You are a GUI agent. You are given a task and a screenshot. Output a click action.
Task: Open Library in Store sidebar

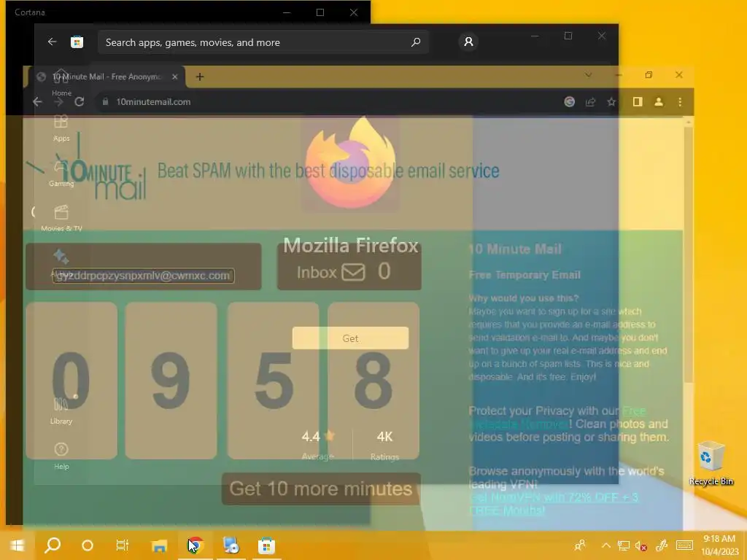pyautogui.click(x=61, y=411)
